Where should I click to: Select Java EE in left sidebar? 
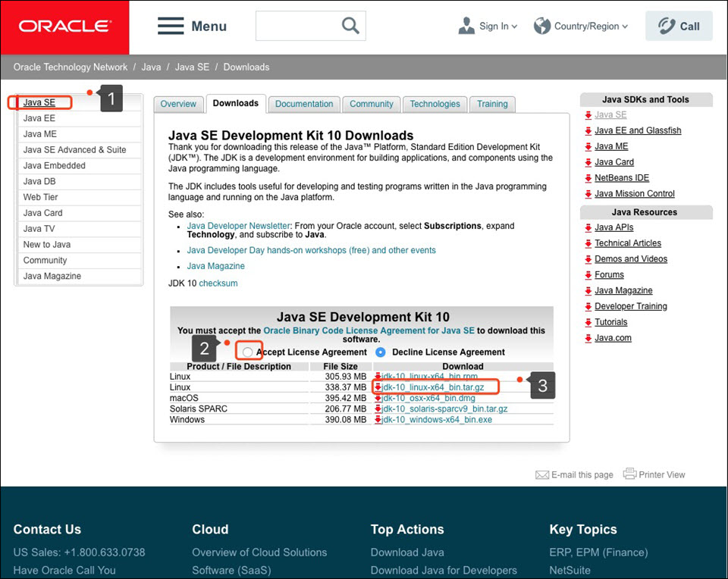click(39, 118)
